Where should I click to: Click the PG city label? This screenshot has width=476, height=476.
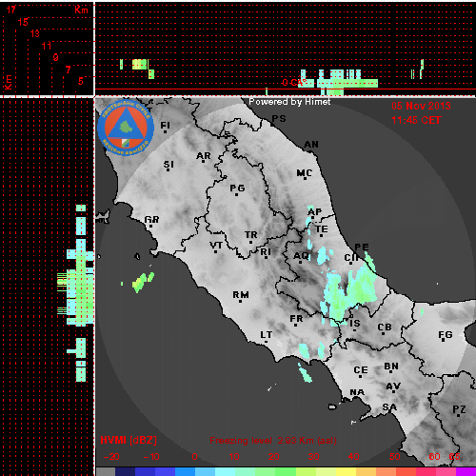237,188
